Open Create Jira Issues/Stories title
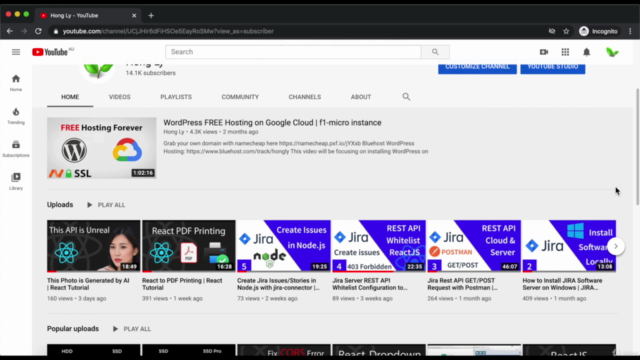This screenshot has width=640, height=360. [278, 284]
